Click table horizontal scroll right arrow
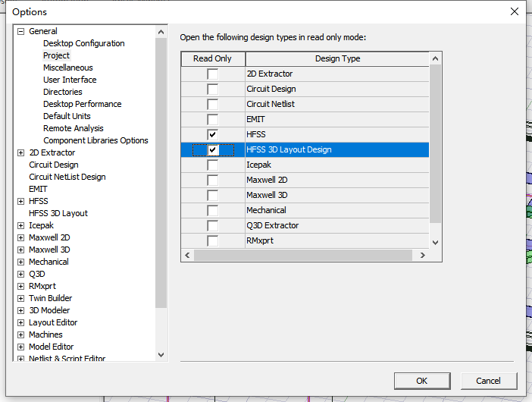The image size is (532, 402). [x=422, y=255]
